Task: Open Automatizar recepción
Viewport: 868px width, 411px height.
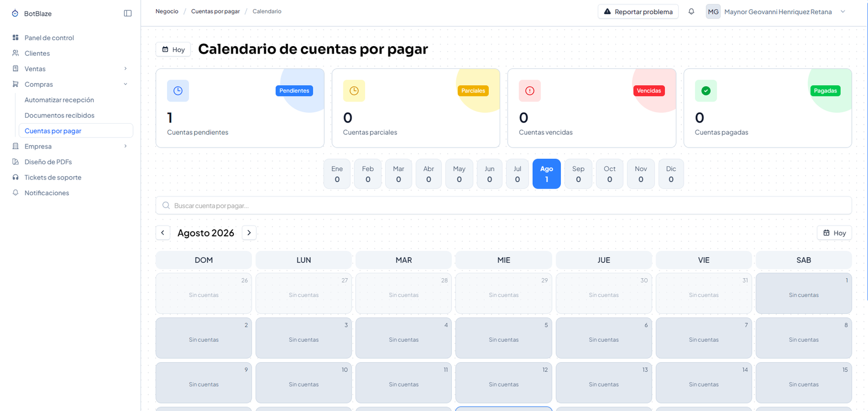Action: 59,100
